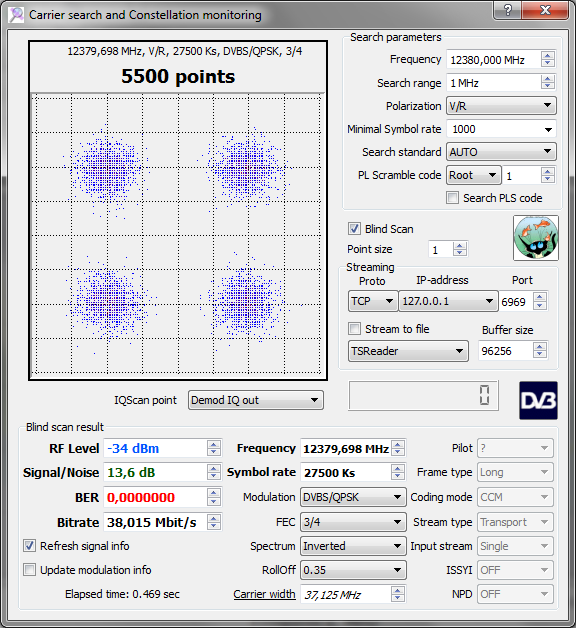Viewport: 576px width, 628px height.
Task: Click the Signal/Noise stepper arrows
Action: [x=214, y=473]
